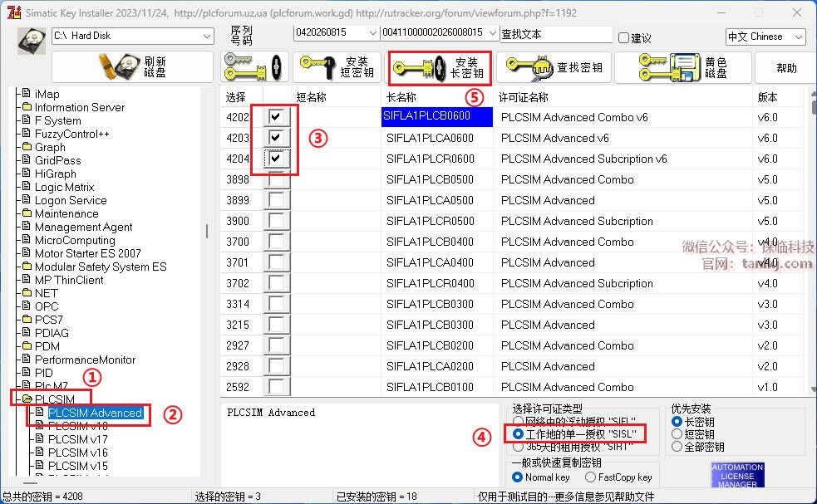Select PLCSIM folder in tree
Image resolution: width=817 pixels, height=504 pixels.
click(55, 399)
